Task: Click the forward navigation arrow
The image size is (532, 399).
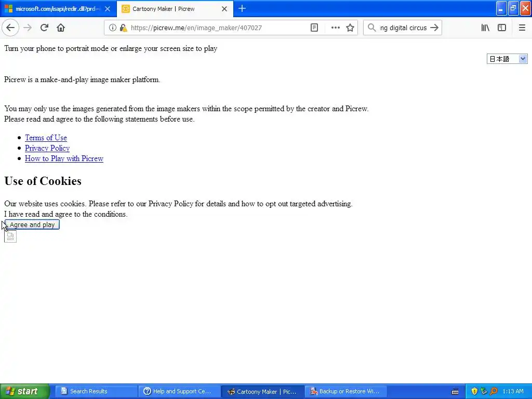Action: (x=28, y=28)
